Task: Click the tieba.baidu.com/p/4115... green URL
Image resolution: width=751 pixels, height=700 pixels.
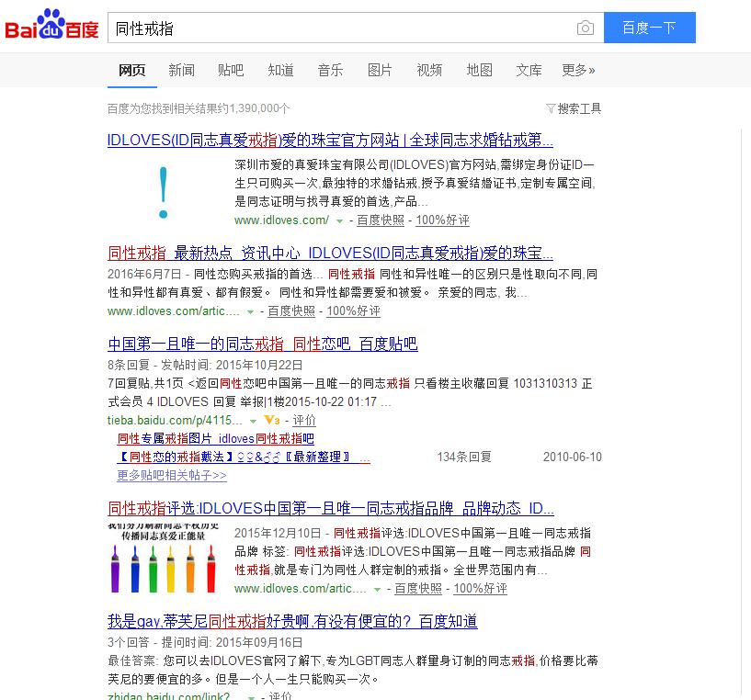Action: tap(175, 421)
